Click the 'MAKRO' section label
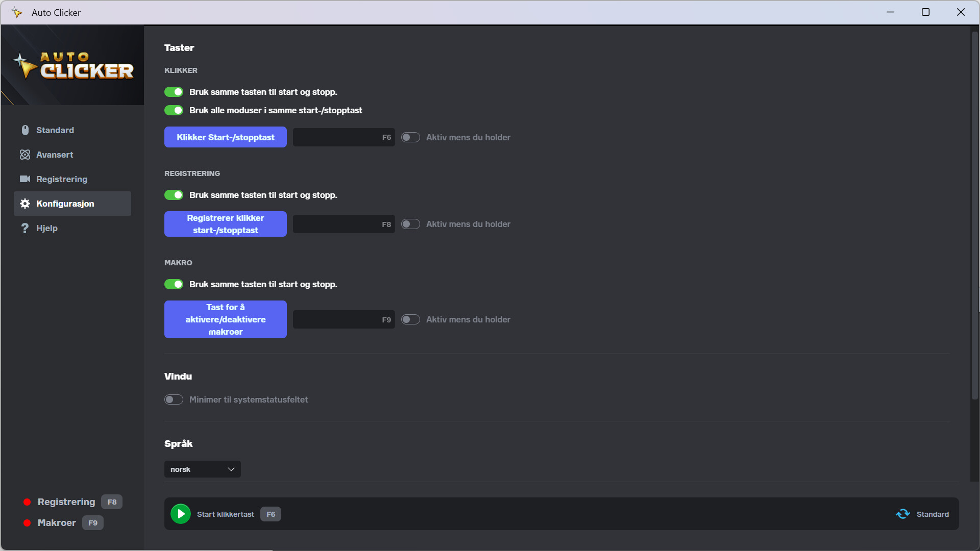The image size is (980, 551). tap(178, 263)
